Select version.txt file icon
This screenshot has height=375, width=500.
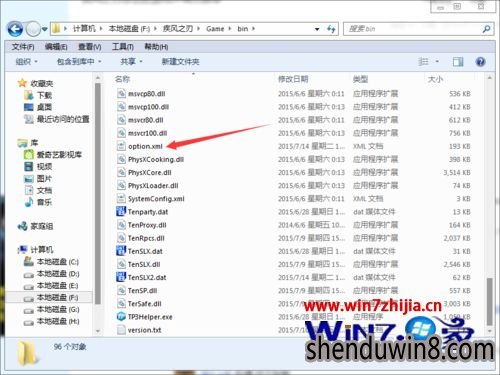(x=121, y=330)
